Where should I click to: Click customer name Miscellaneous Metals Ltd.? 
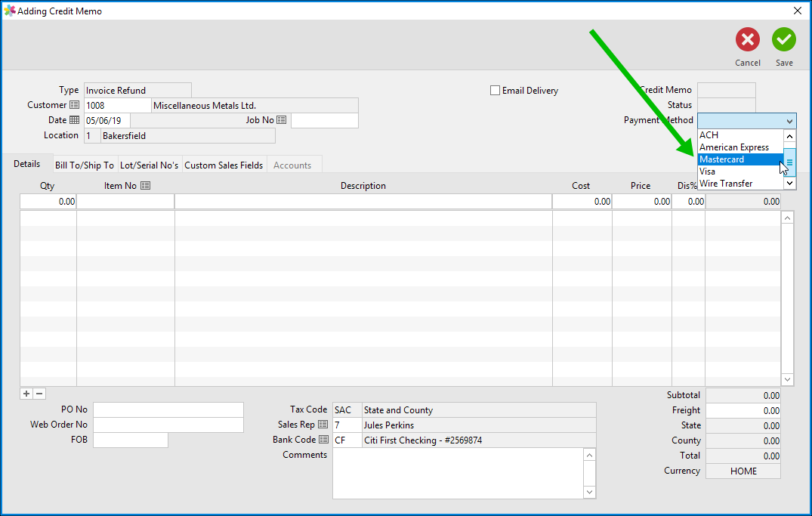(x=255, y=105)
